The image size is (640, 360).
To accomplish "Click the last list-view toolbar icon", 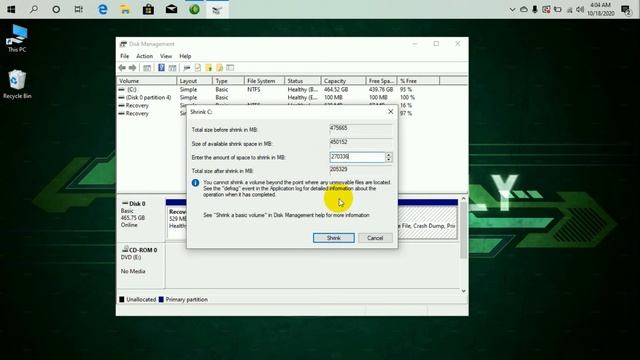I will click(x=230, y=68).
